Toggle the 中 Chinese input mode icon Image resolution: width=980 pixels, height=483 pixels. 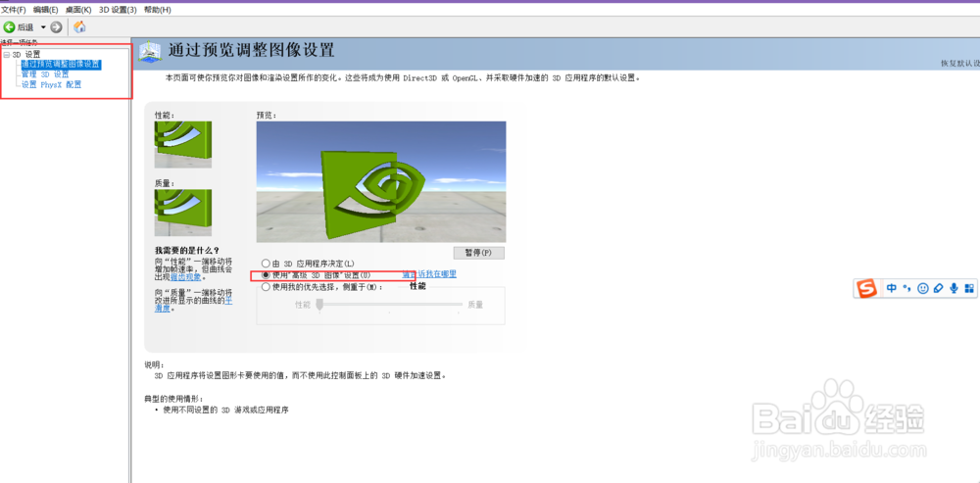pos(891,288)
